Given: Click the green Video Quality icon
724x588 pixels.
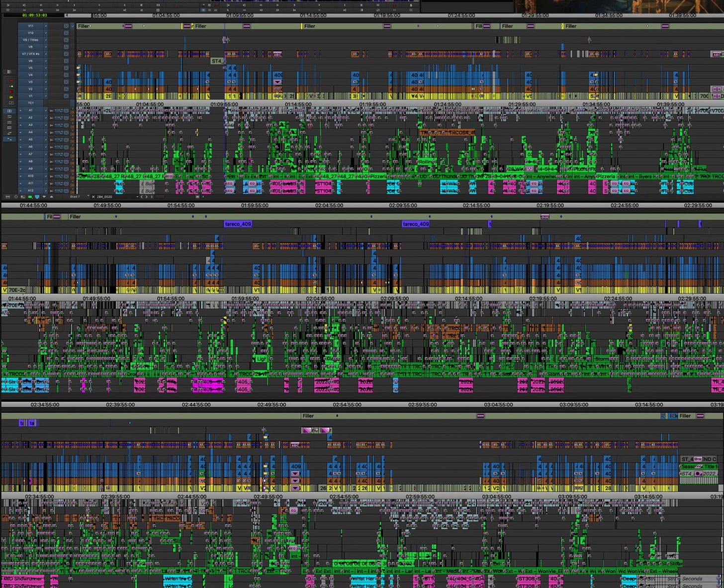Looking at the screenshot, I should [x=30, y=196].
